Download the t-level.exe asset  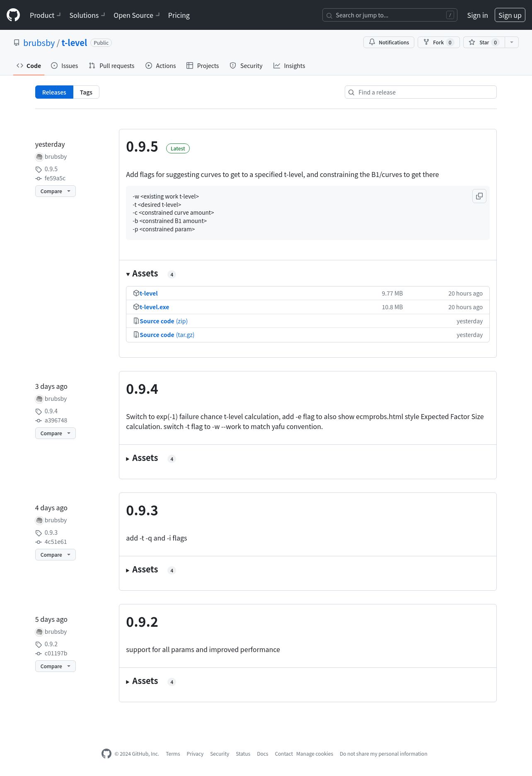click(154, 307)
